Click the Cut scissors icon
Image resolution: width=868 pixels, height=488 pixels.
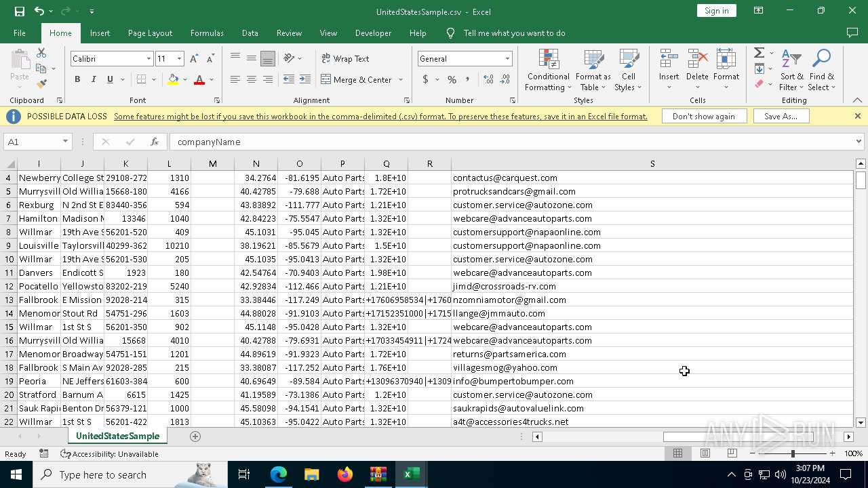pyautogui.click(x=41, y=53)
